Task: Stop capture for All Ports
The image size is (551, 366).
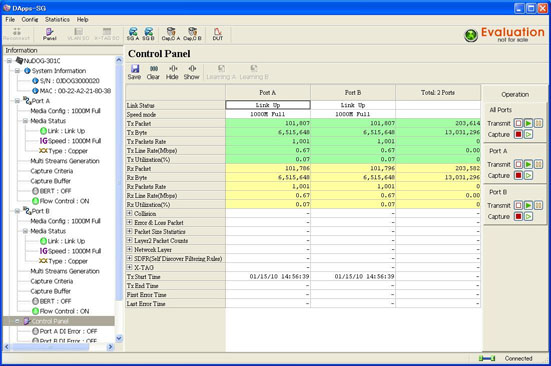Action: [x=518, y=134]
